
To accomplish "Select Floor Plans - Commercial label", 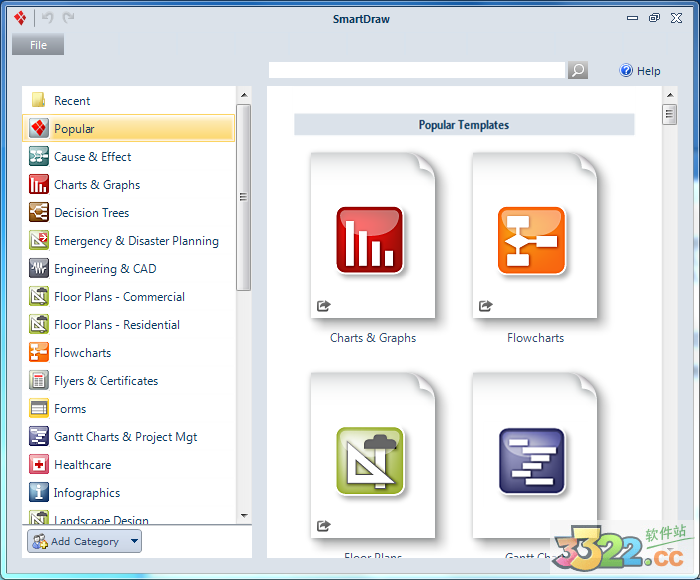I will (119, 297).
